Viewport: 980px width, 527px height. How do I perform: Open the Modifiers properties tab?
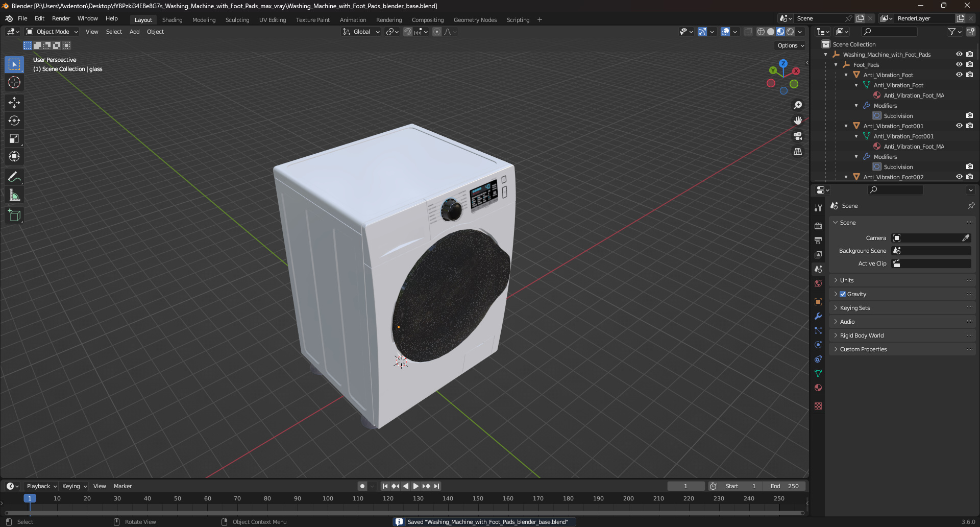[x=818, y=316]
